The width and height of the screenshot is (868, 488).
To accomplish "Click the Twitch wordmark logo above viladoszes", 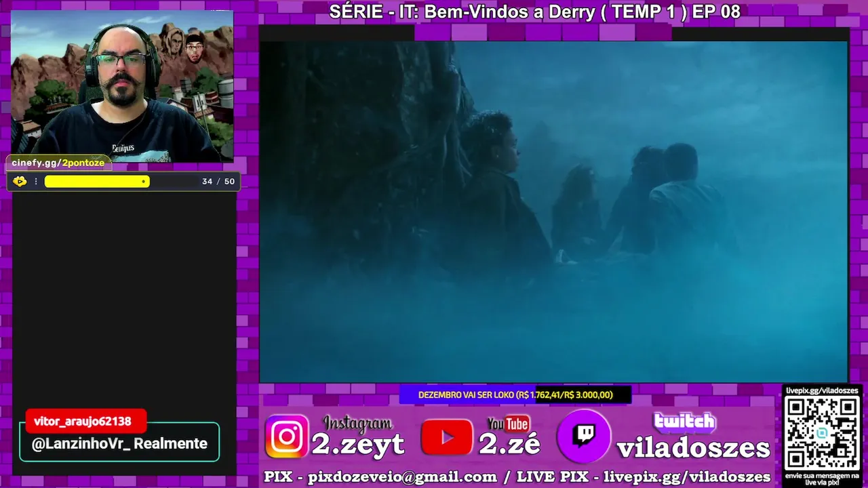I will pyautogui.click(x=684, y=422).
